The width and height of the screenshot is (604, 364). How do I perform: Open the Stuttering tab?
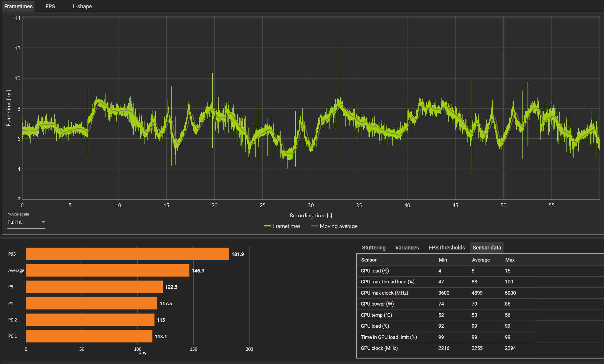point(374,248)
